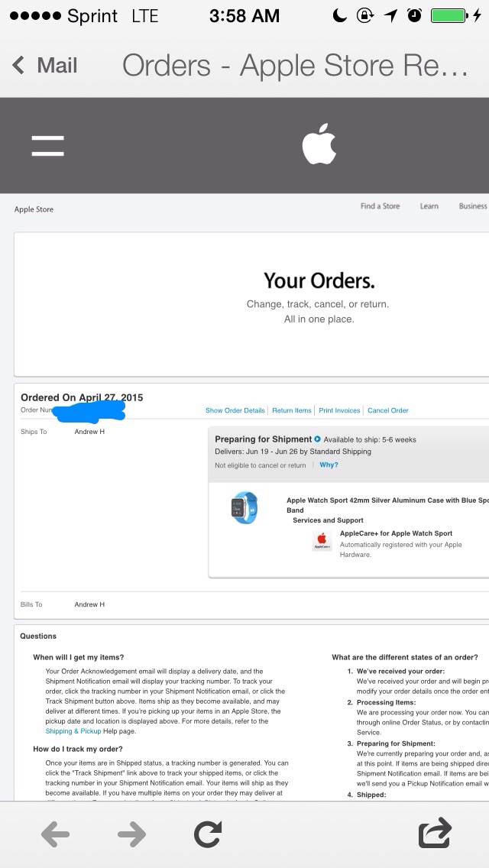This screenshot has height=868, width=489.
Task: Tap the Apple Watch Sport thumbnail
Action: tap(244, 507)
